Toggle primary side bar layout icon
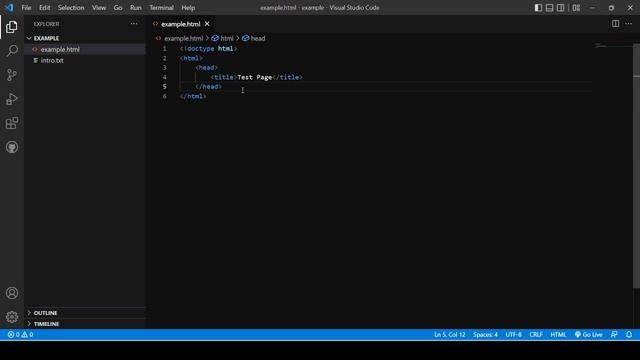 click(x=538, y=8)
